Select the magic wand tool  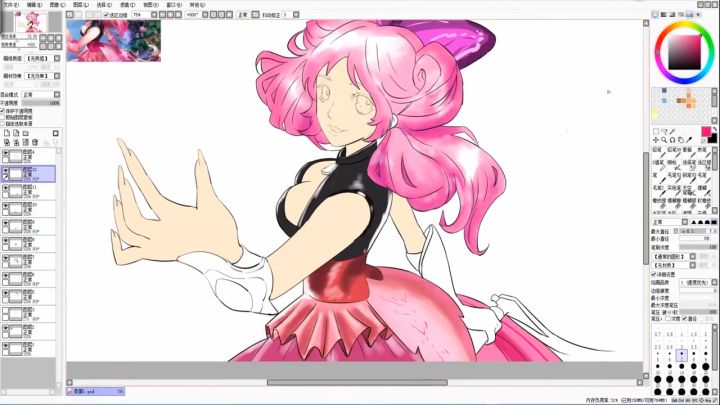pyautogui.click(x=672, y=131)
